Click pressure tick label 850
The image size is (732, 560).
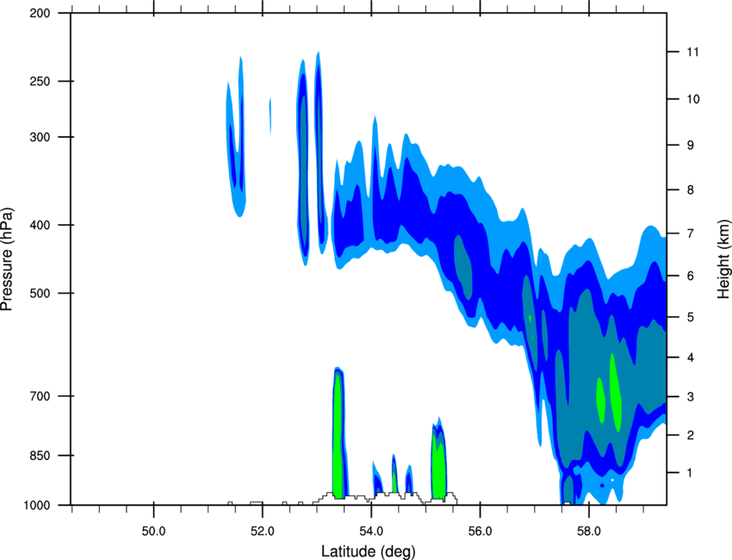click(x=40, y=456)
